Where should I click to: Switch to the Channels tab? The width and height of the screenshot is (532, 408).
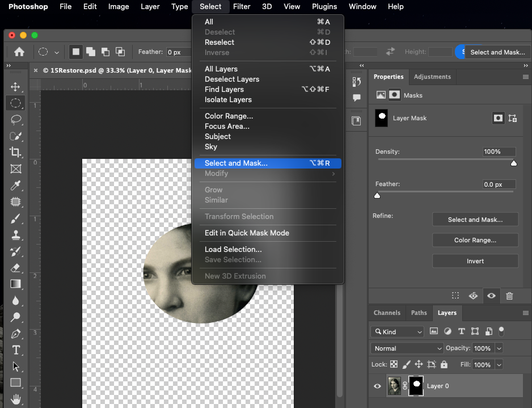click(x=387, y=313)
